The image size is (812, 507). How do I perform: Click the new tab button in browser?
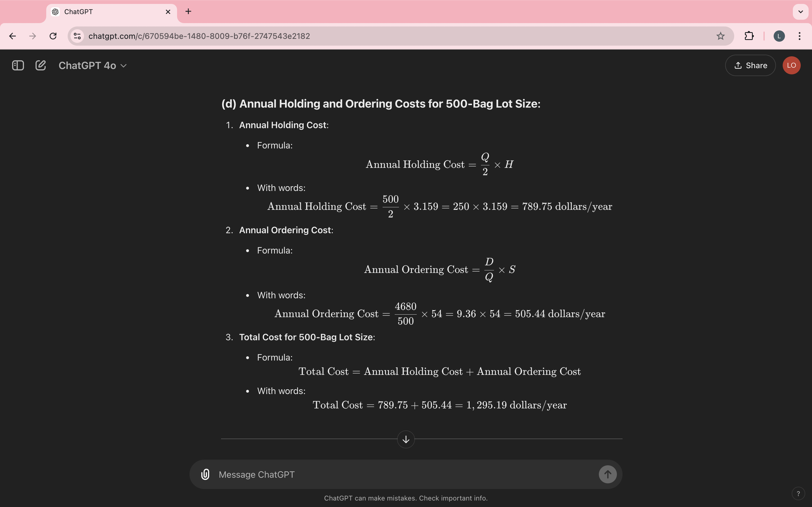(188, 12)
